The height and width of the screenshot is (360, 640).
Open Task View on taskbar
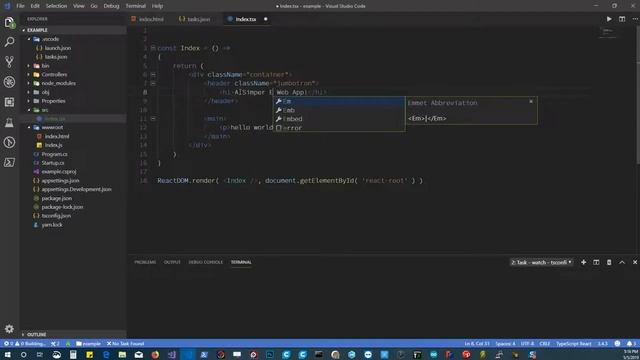[x=40, y=355]
